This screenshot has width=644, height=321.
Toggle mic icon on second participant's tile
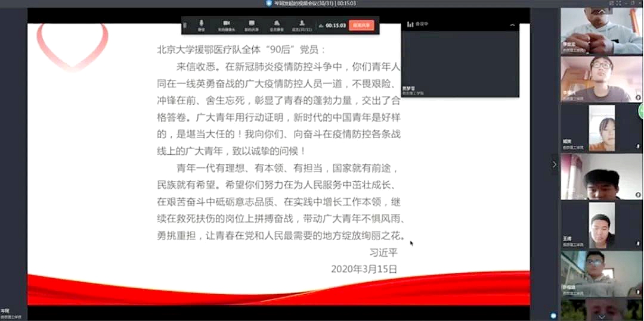click(638, 97)
